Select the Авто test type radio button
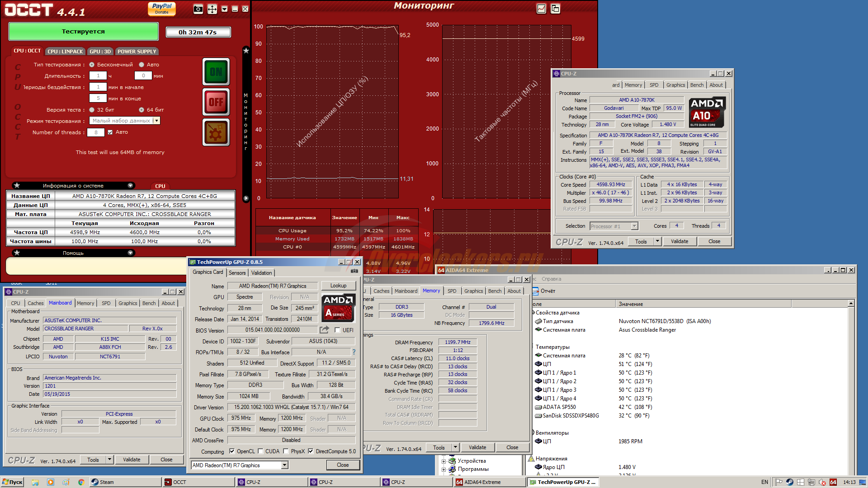 (142, 65)
